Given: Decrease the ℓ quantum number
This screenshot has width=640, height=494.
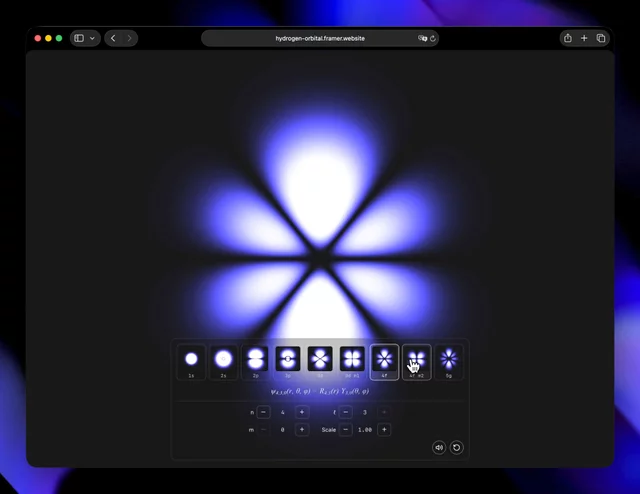Looking at the screenshot, I should pos(346,412).
